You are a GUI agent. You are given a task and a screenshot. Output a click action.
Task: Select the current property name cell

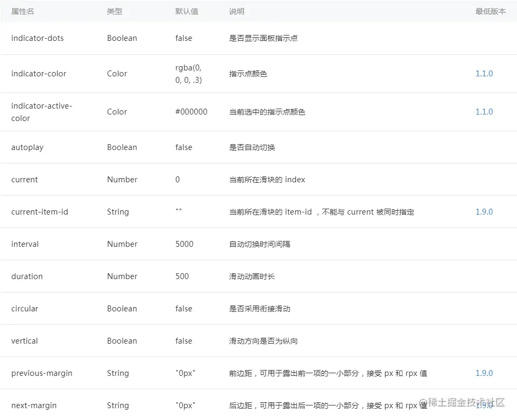point(24,180)
